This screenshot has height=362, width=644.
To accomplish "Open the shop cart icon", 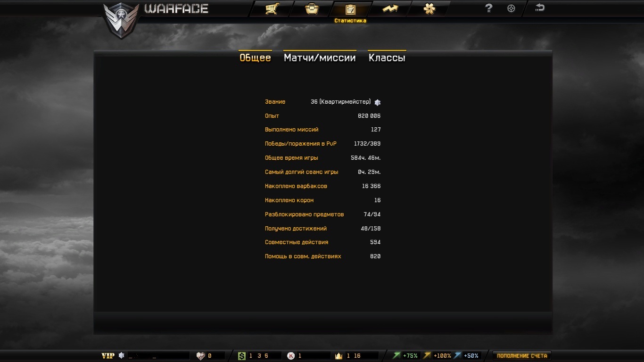I will click(272, 8).
